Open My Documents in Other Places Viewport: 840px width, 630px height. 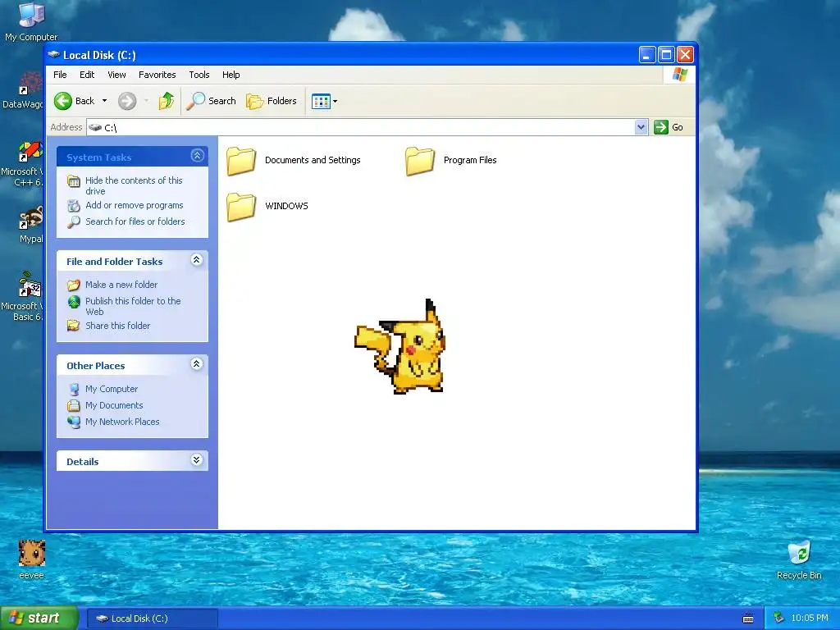(114, 405)
